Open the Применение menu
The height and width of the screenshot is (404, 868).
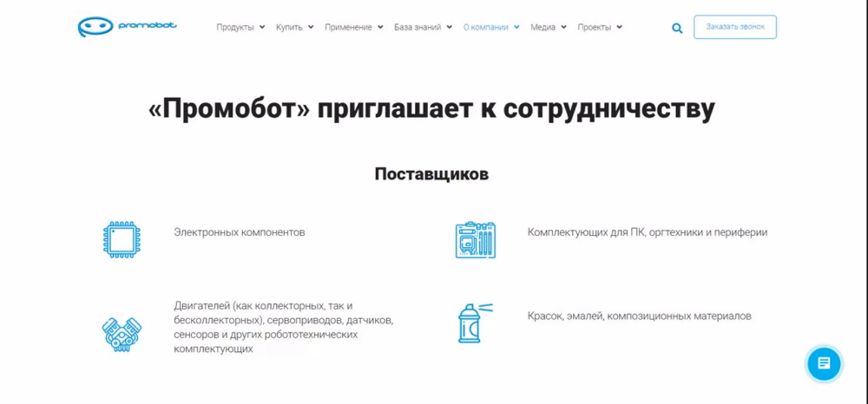point(348,27)
